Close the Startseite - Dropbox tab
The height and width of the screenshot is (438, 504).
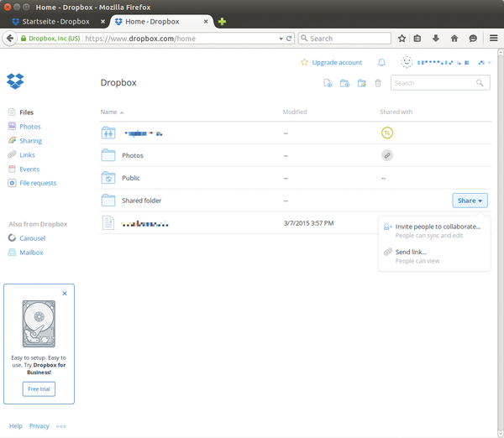[102, 22]
